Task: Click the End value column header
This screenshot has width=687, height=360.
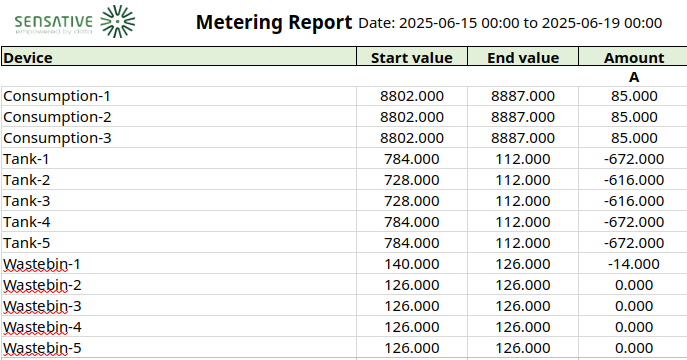Action: click(523, 57)
